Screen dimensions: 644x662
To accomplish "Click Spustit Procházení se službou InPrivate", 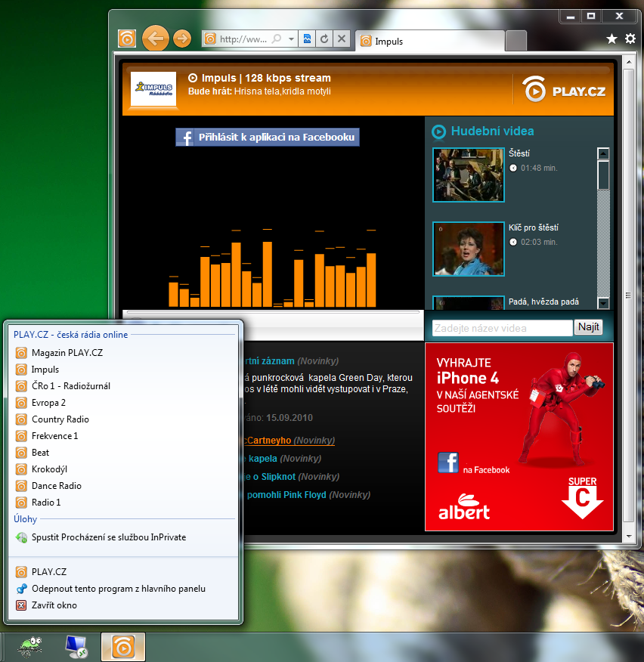I will (123, 537).
